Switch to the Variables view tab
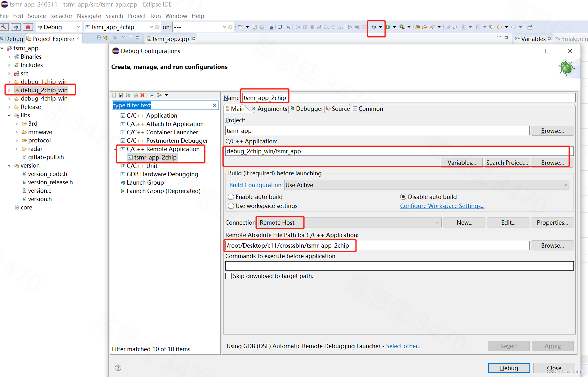Image resolution: width=588 pixels, height=377 pixels. [x=533, y=39]
